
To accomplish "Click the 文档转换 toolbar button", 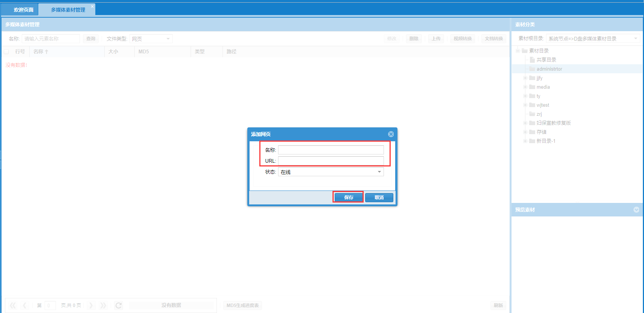I will [494, 39].
